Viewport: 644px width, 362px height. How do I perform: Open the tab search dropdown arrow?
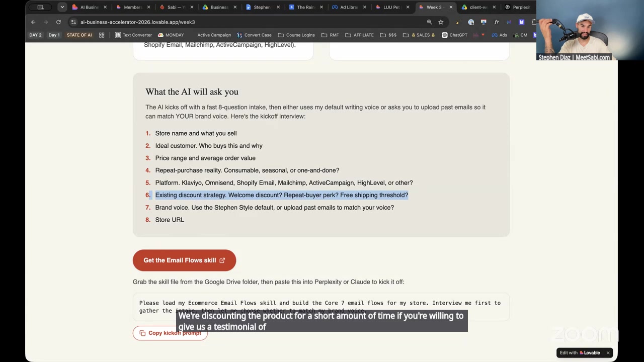(62, 7)
